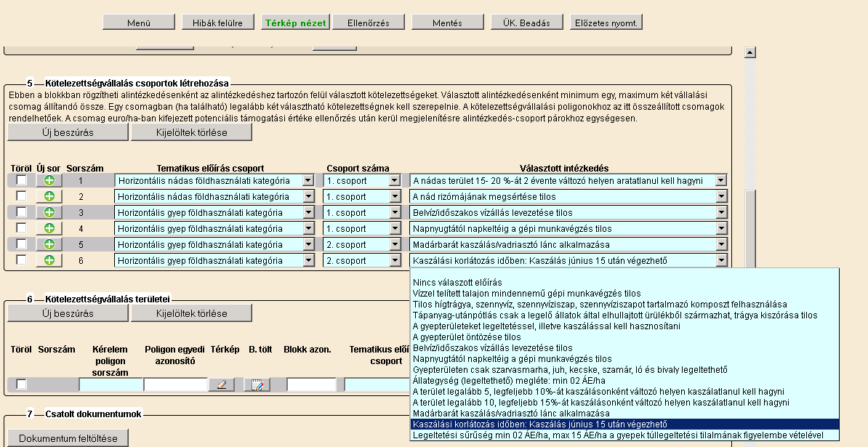Open Tematikus előírás csoport dropdown in section 6
The width and height of the screenshot is (868, 447).
377,384
